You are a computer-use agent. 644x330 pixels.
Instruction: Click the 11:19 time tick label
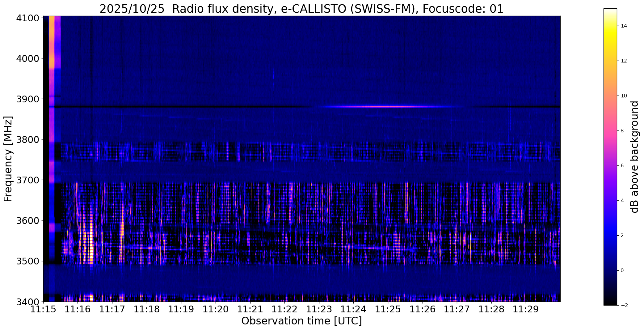[x=181, y=309]
